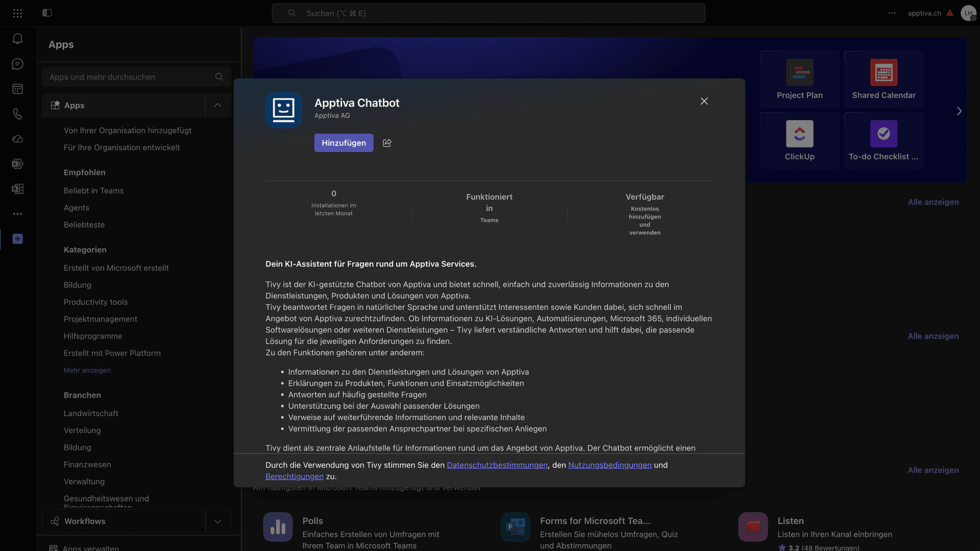This screenshot has height=551, width=980.
Task: Open Erstellt mit Power Platform category
Action: click(x=112, y=353)
